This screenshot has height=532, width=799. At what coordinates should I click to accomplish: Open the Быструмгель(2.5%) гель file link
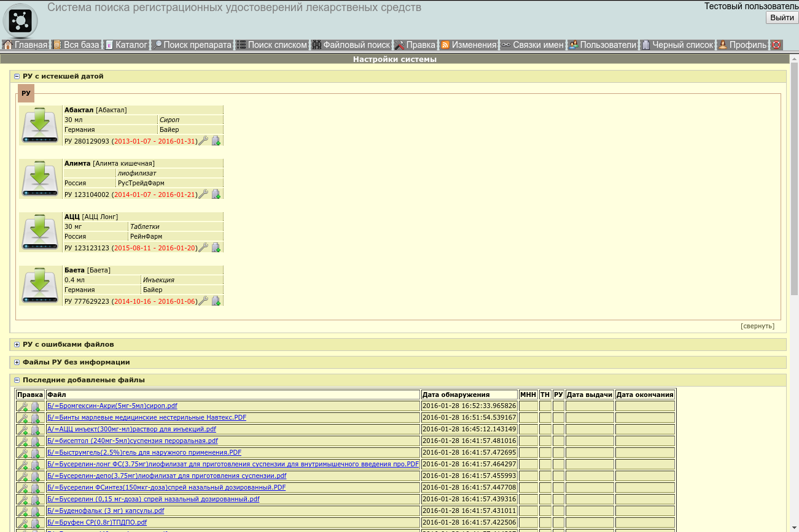(144, 453)
